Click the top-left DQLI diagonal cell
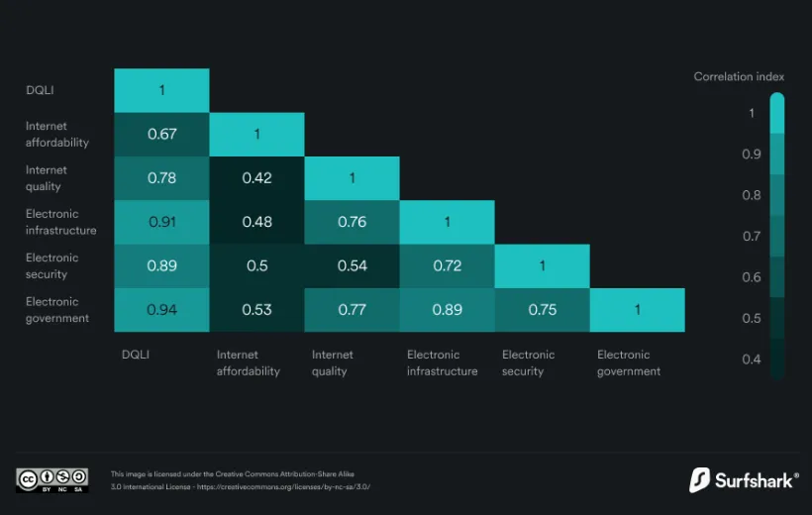This screenshot has width=812, height=515. (x=161, y=90)
